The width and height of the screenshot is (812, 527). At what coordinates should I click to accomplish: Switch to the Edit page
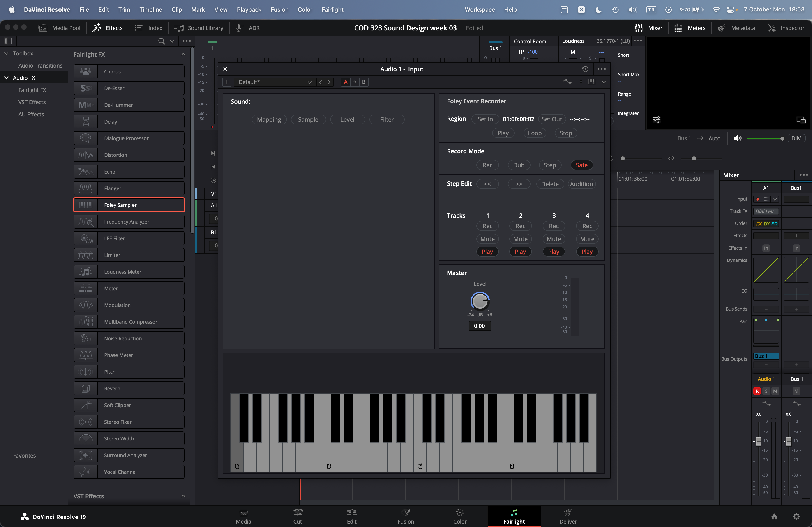pyautogui.click(x=351, y=516)
